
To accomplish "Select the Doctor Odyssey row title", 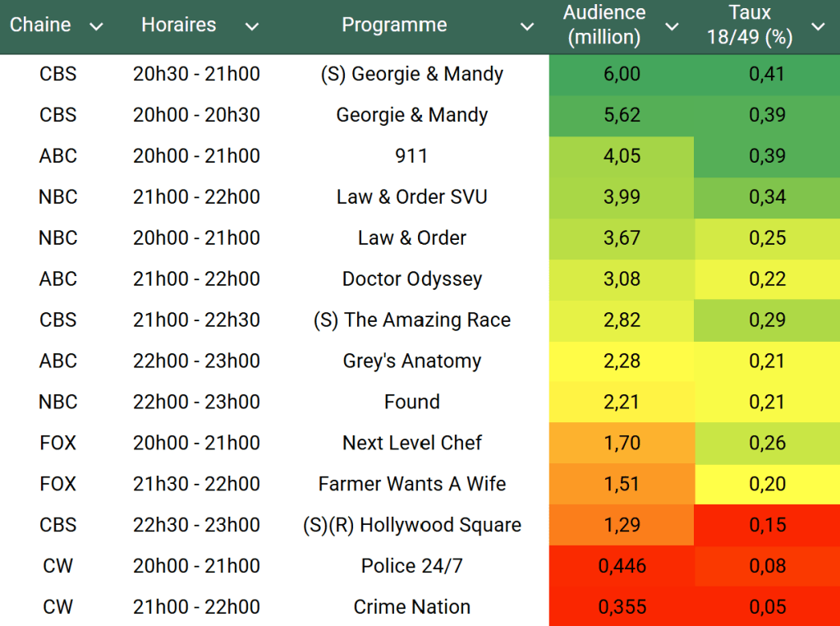I will click(x=411, y=279).
